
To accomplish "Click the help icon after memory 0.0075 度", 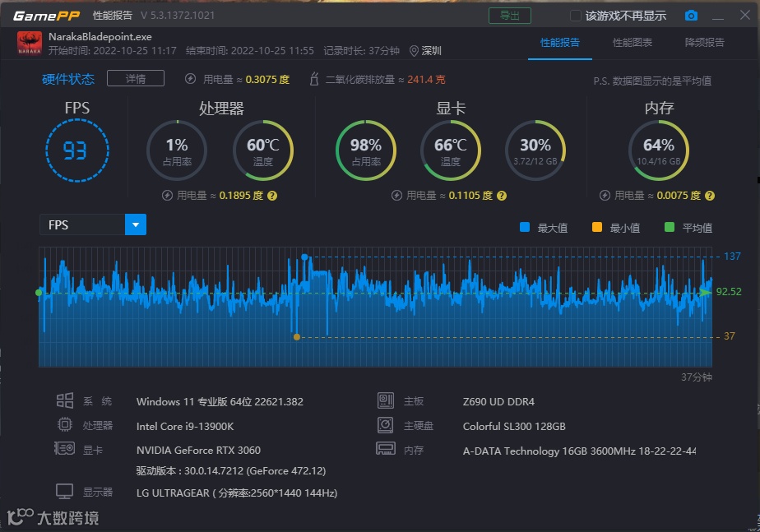I will coord(710,196).
